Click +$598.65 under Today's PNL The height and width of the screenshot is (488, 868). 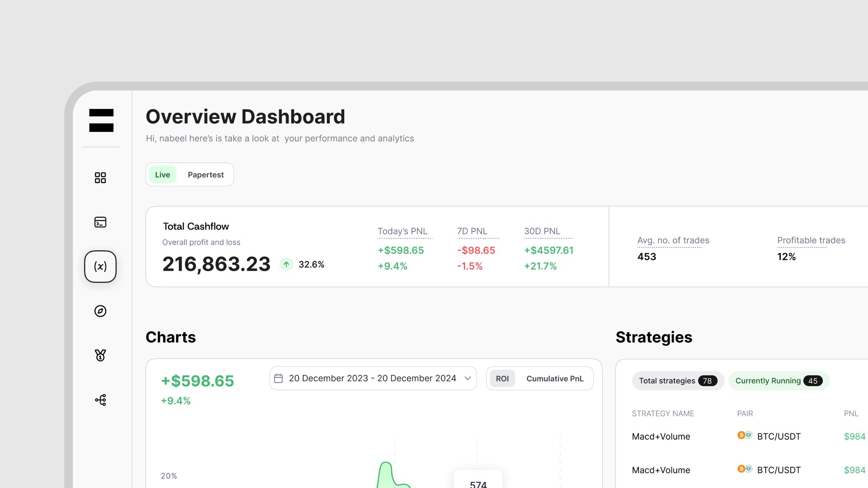(x=401, y=251)
